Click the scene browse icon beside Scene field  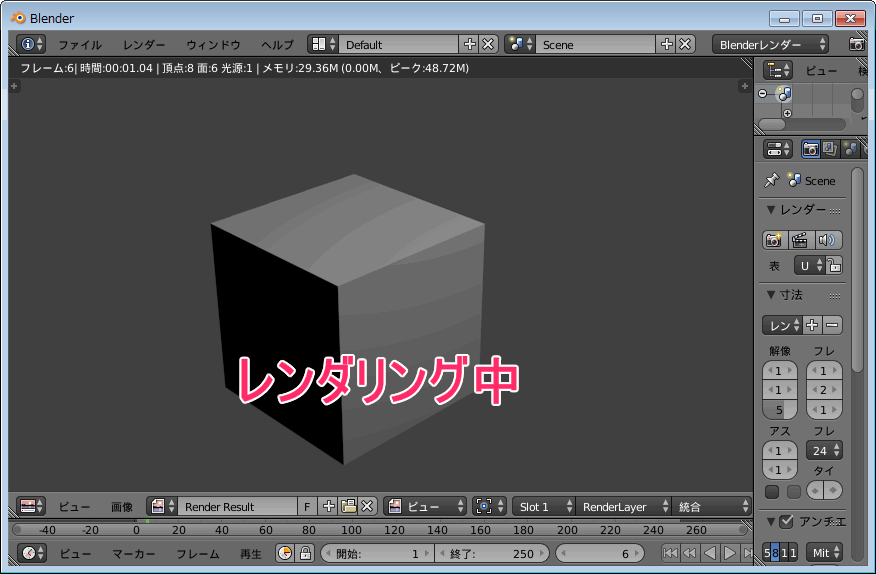(x=520, y=44)
